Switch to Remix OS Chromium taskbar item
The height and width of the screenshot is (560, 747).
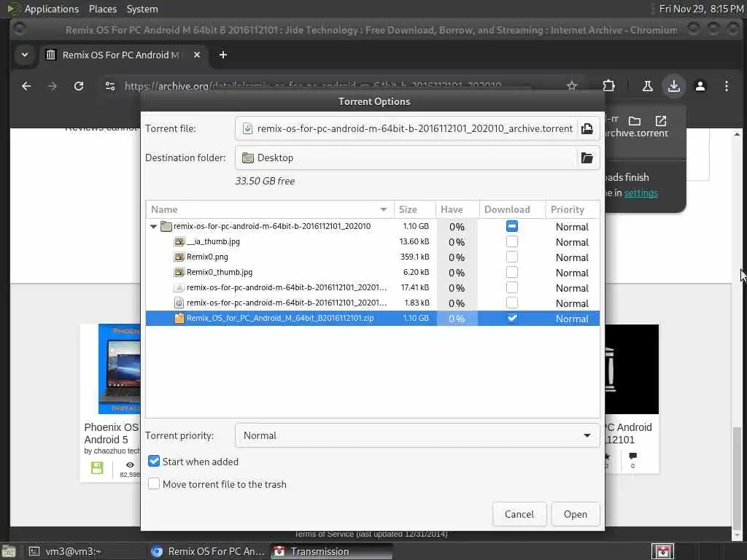pos(208,551)
